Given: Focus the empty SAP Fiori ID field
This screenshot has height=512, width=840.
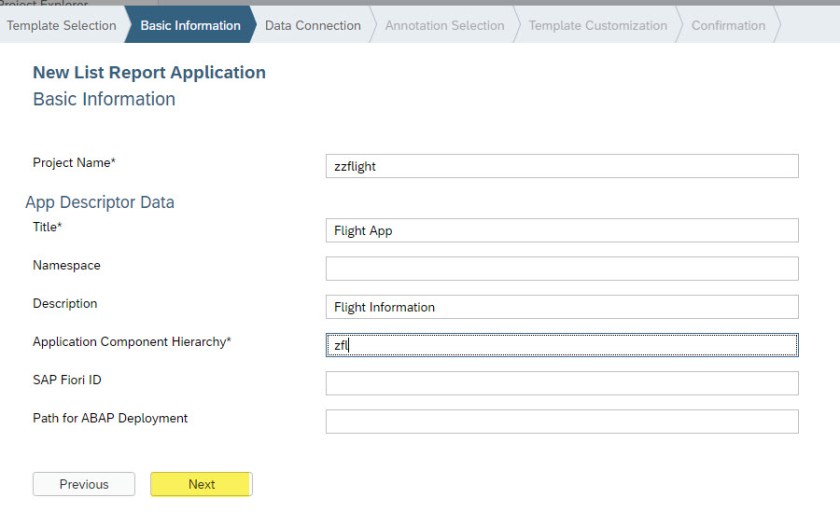Looking at the screenshot, I should click(x=562, y=383).
